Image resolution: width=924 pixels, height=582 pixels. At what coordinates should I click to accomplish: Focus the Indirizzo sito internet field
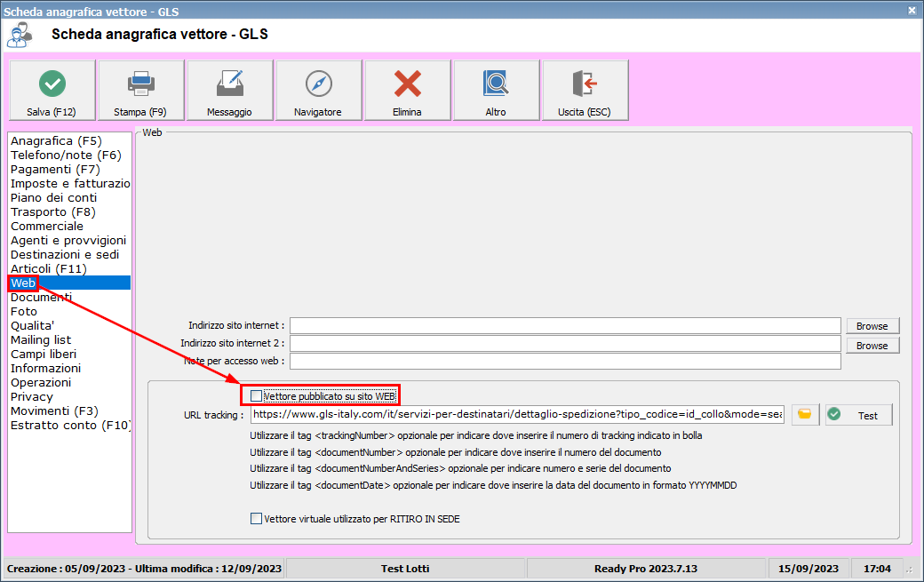point(565,325)
